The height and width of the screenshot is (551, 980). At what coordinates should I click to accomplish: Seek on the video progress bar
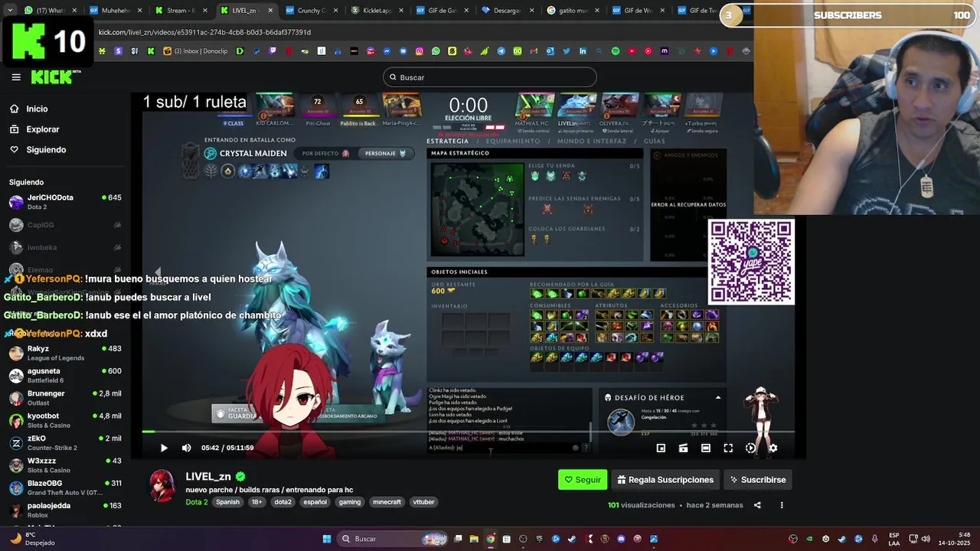(x=468, y=432)
